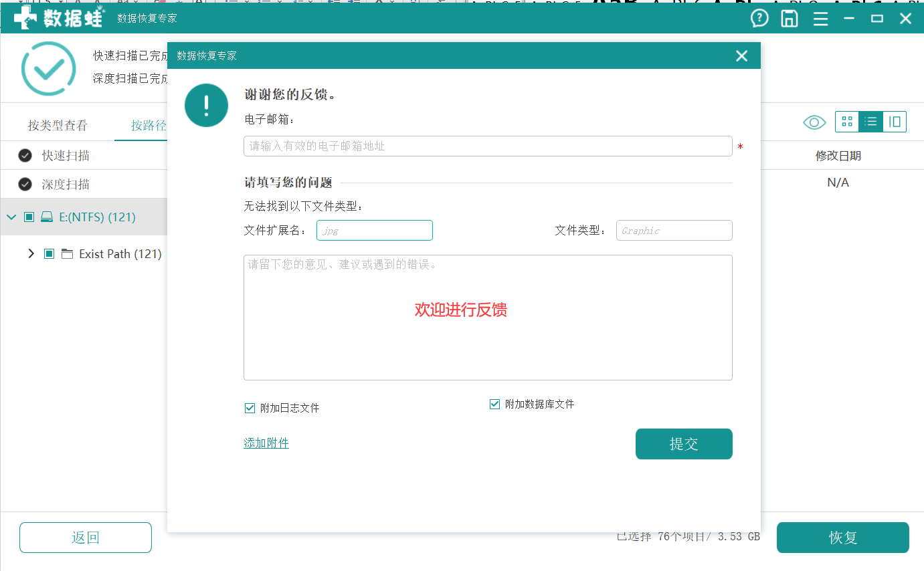Disable the 附加数据库文件 checkbox
This screenshot has height=571, width=924.
[x=494, y=404]
